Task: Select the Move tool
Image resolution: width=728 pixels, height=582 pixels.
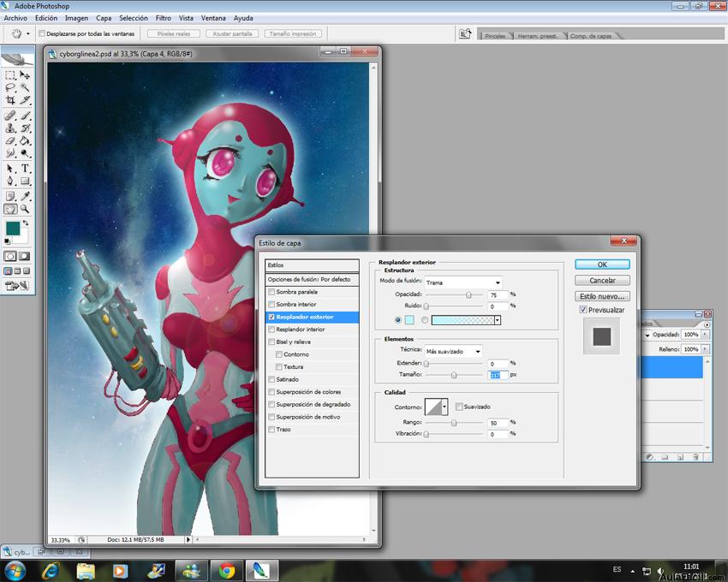Action: 25,75
